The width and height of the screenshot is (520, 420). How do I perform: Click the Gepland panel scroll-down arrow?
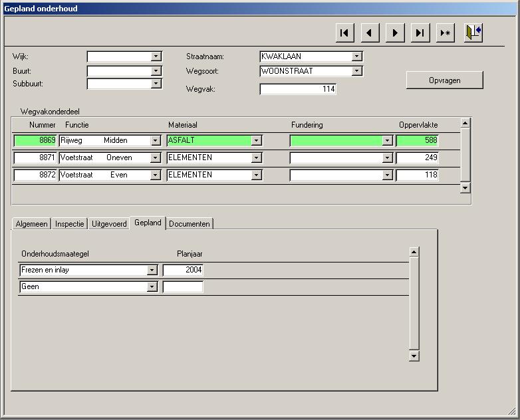(414, 356)
